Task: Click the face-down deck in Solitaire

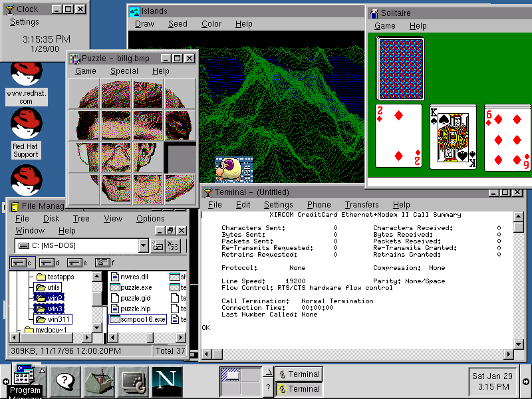Action: coord(400,69)
